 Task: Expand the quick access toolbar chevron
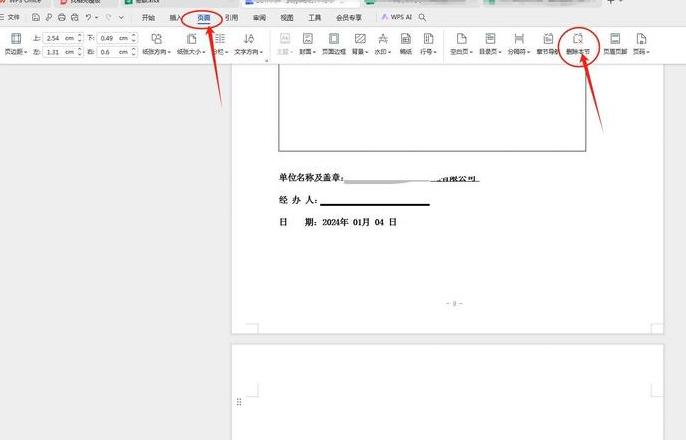click(121, 18)
